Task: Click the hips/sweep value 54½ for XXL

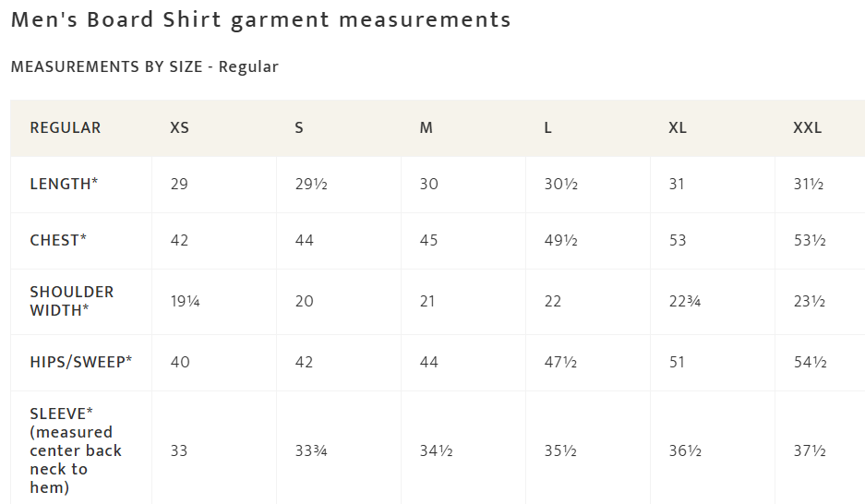Action: click(x=809, y=362)
